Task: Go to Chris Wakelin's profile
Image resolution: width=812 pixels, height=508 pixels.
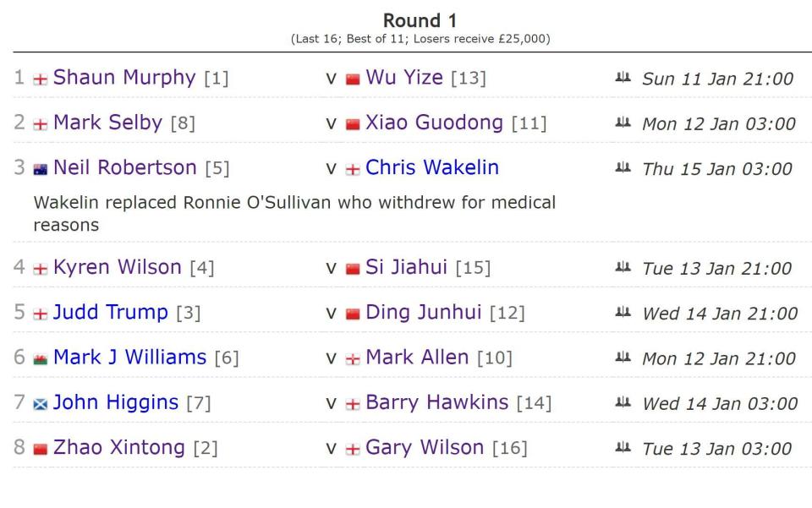Action: pos(432,167)
